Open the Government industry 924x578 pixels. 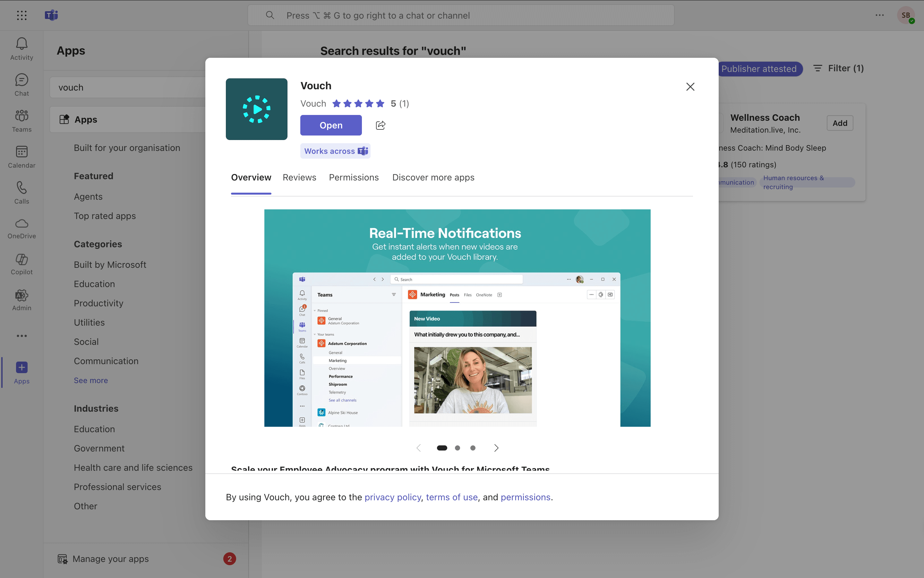[x=99, y=448]
